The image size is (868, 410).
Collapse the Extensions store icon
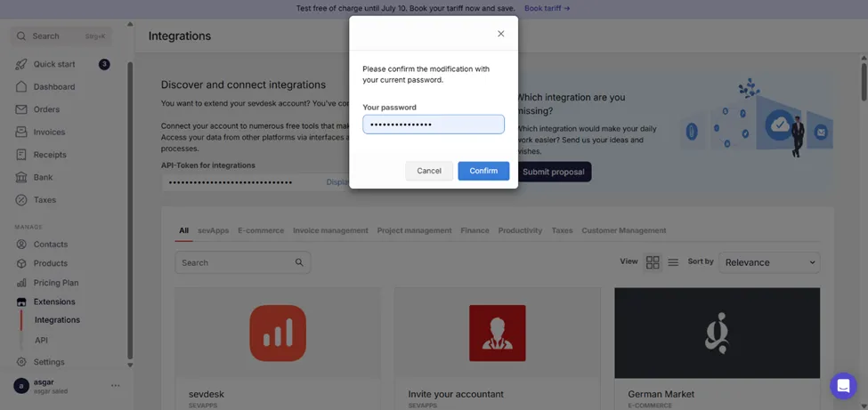tap(21, 302)
